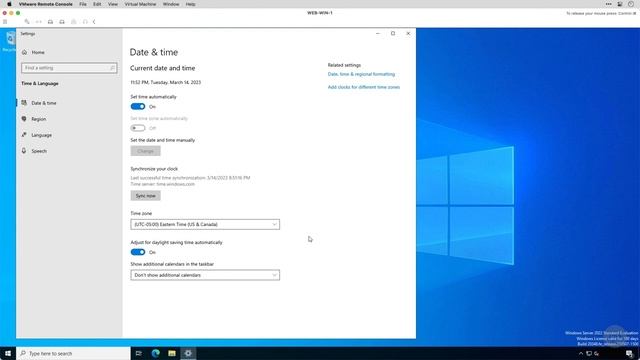The height and width of the screenshot is (360, 640).
Task: Click the chevron-left toolbar icon
Action: (x=94, y=22)
